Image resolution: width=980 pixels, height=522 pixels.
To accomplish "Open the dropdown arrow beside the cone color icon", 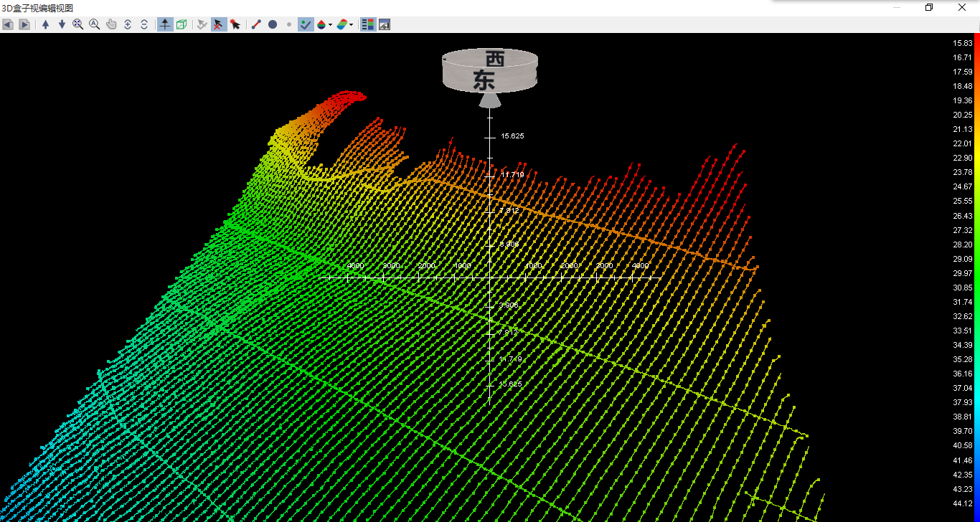I will tap(330, 24).
